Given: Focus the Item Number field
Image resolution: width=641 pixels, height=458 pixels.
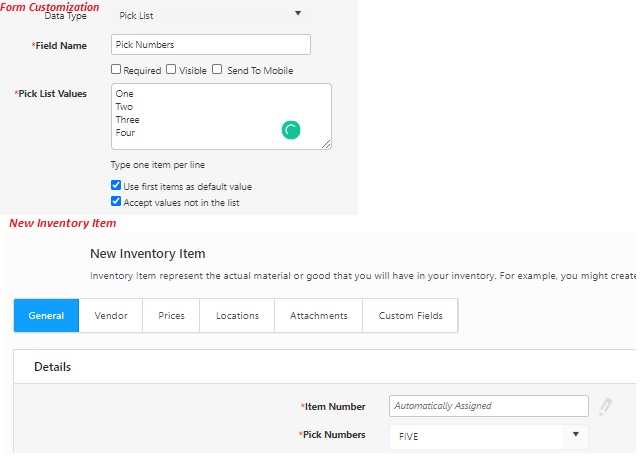Looking at the screenshot, I should [x=488, y=406].
